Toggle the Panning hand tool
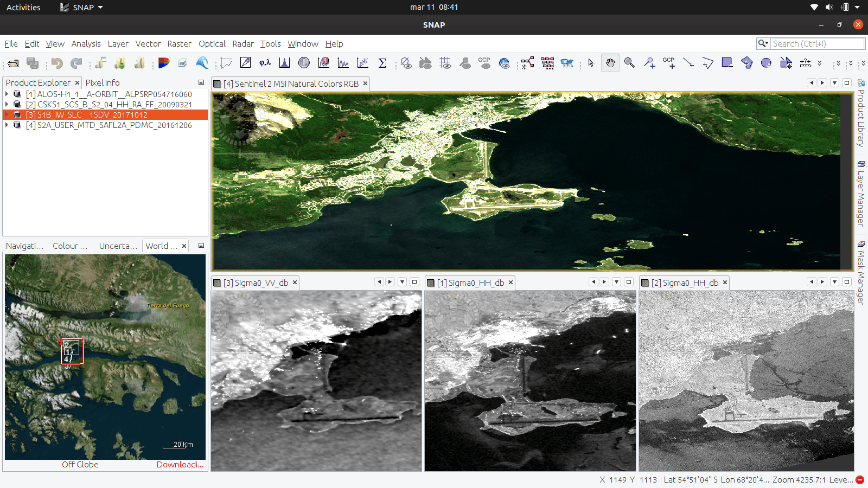Viewport: 868px width, 488px height. coord(610,63)
